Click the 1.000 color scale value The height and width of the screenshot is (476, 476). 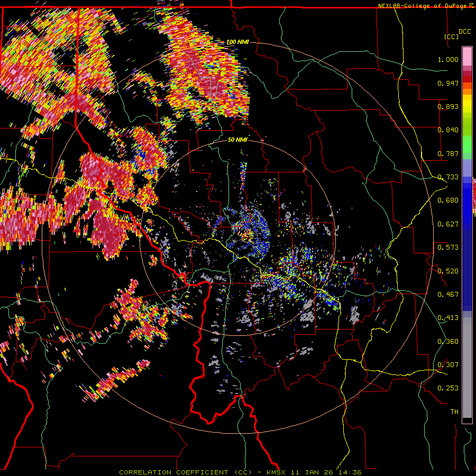448,59
